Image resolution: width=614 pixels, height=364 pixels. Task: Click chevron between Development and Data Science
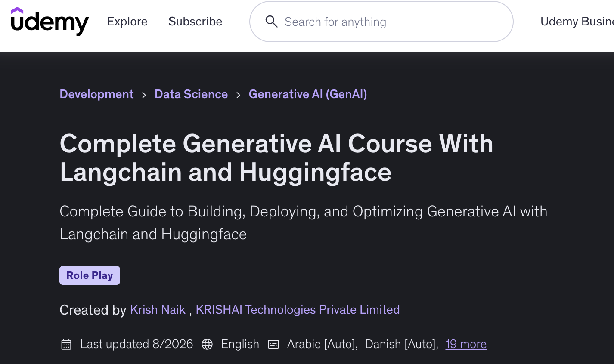(144, 95)
